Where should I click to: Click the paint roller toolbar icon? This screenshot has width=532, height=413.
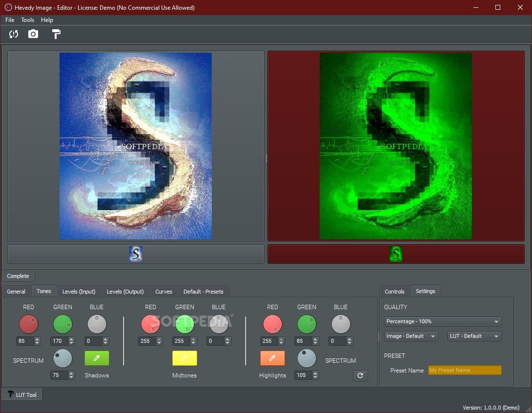[56, 34]
